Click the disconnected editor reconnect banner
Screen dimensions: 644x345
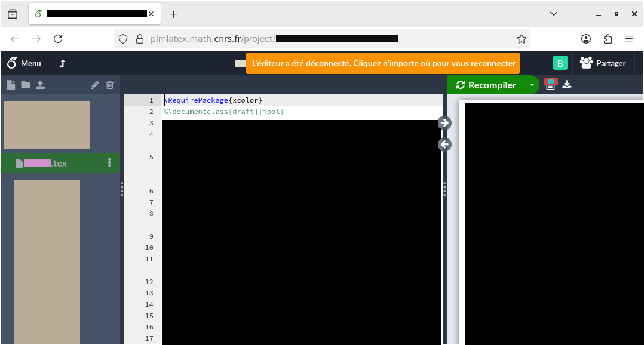(x=383, y=63)
